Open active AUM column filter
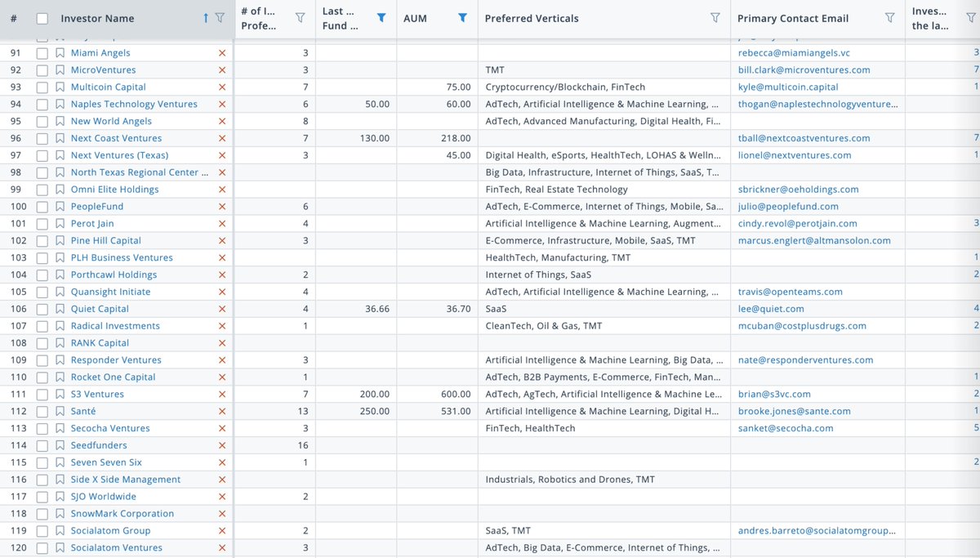 point(463,18)
